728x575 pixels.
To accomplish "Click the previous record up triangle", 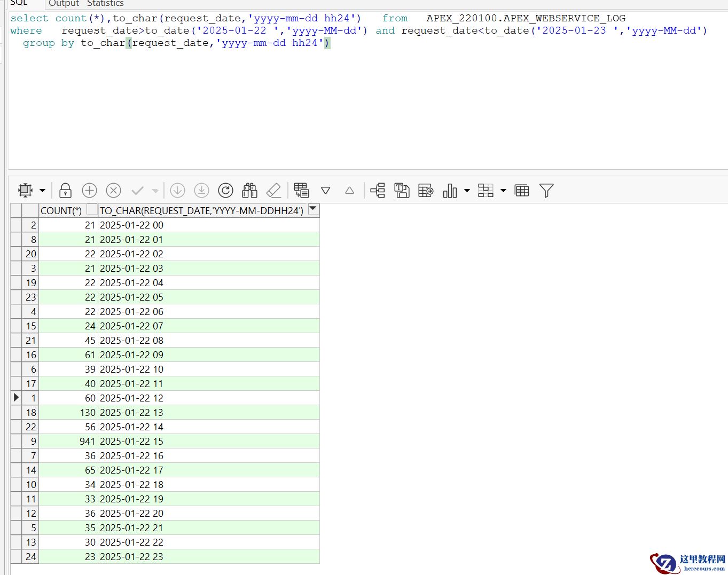I will [349, 191].
